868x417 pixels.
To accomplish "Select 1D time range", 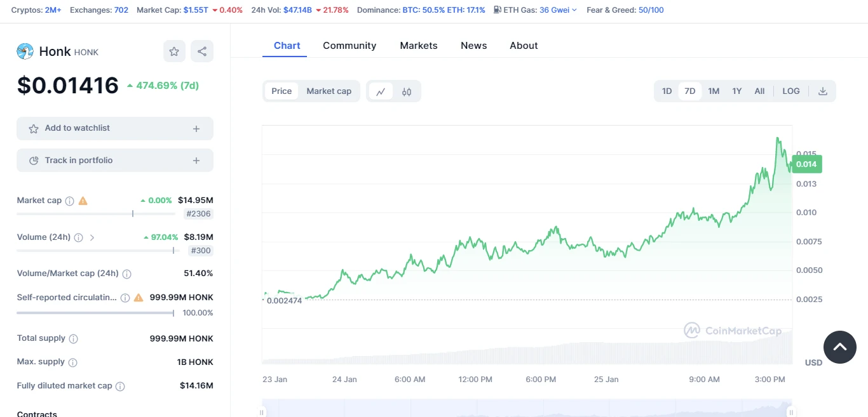I will coord(667,91).
